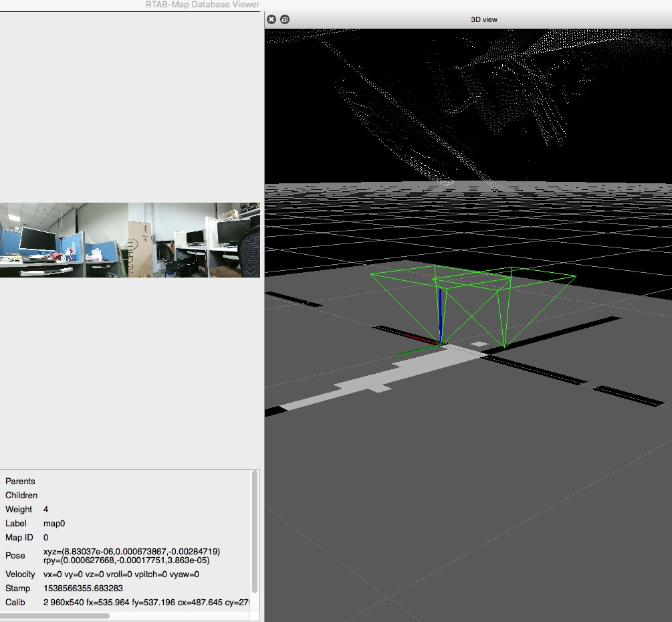The image size is (672, 622).
Task: Click the Velocity row values
Action: tap(121, 575)
